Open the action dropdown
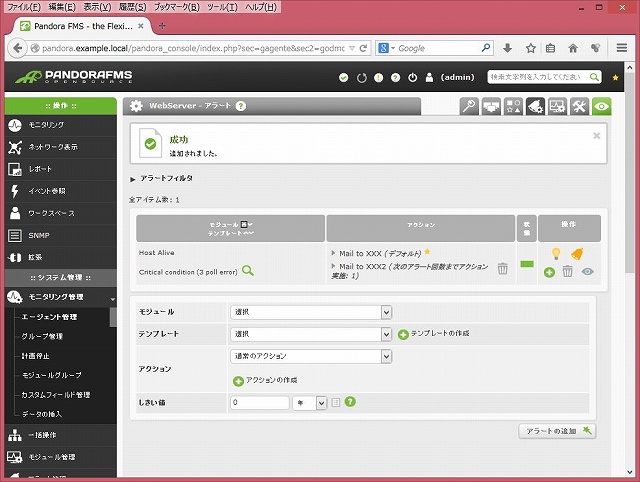The width and height of the screenshot is (640, 482). pos(311,356)
